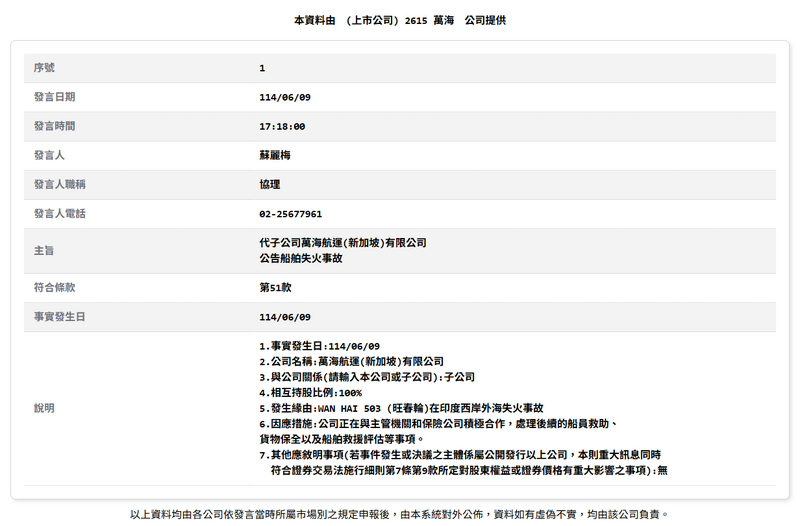Click the footer disclaimer 以上資料均由各公司
The width and height of the screenshot is (800, 526).
point(399,514)
